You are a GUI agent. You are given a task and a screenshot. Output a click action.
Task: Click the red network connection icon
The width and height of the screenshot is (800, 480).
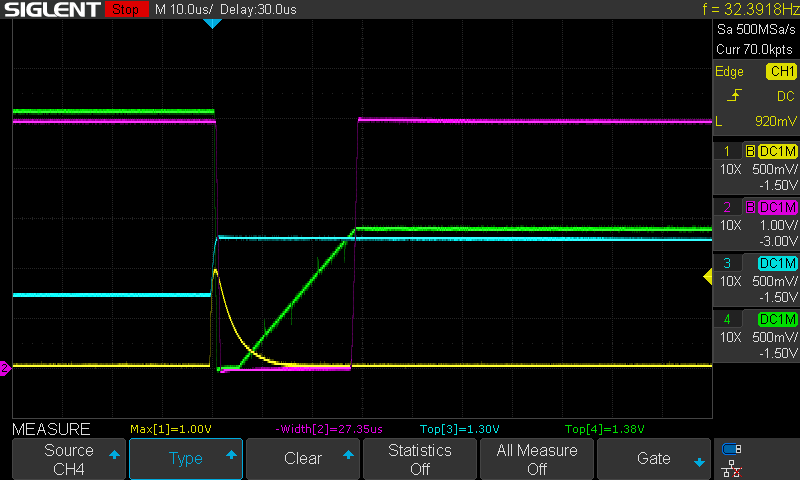click(x=731, y=468)
